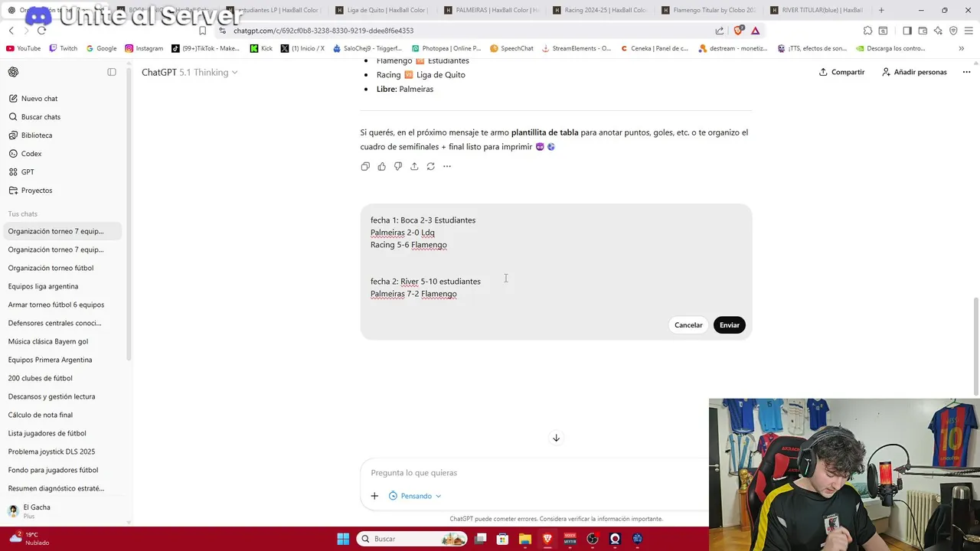The image size is (980, 551).
Task: Open Codex in sidebar
Action: tap(64, 154)
